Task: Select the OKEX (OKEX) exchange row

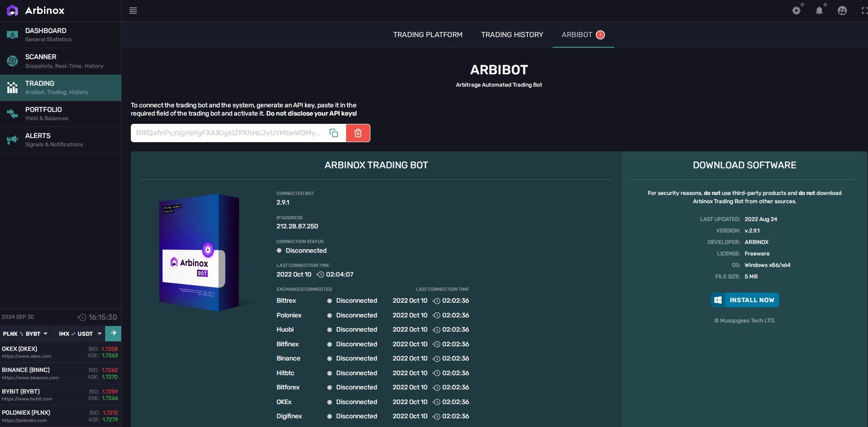Action: tap(61, 352)
